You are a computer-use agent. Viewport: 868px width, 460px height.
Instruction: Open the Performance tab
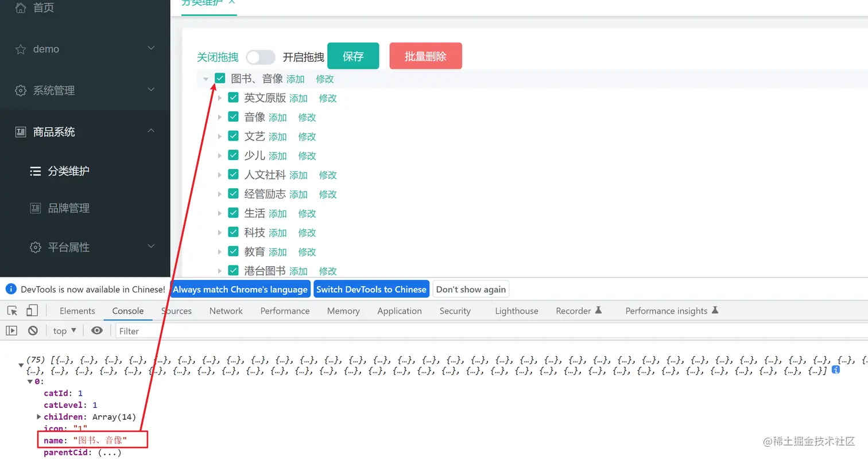click(285, 311)
